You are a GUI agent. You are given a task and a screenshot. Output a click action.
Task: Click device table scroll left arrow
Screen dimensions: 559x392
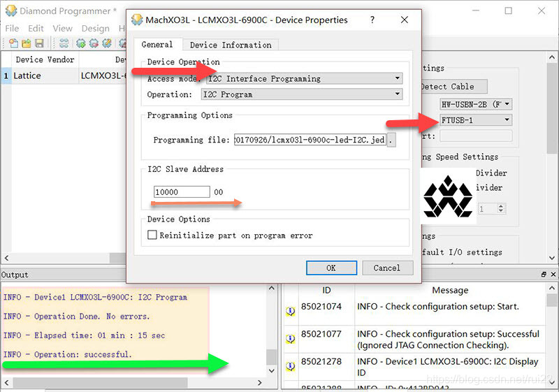tap(6, 258)
